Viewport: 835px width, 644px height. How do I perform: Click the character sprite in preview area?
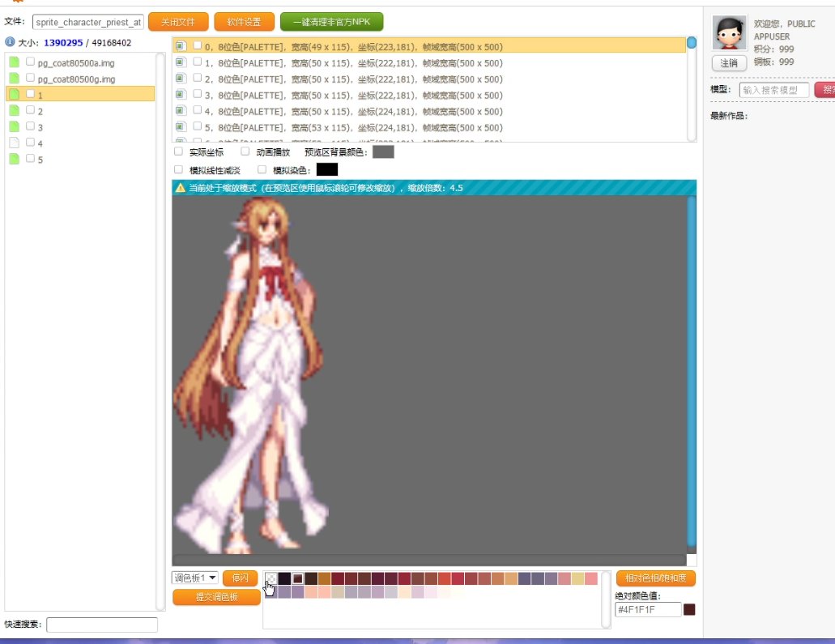click(250, 376)
